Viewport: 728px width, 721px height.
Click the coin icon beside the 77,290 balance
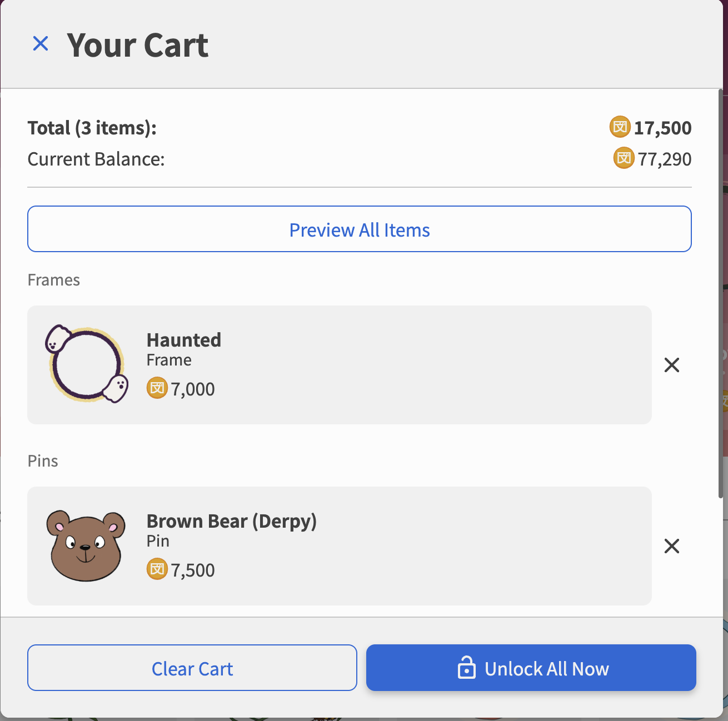pos(624,158)
